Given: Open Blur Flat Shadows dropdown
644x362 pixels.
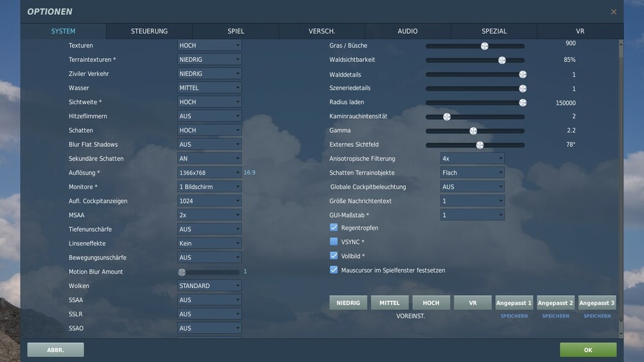Looking at the screenshot, I should (x=209, y=145).
